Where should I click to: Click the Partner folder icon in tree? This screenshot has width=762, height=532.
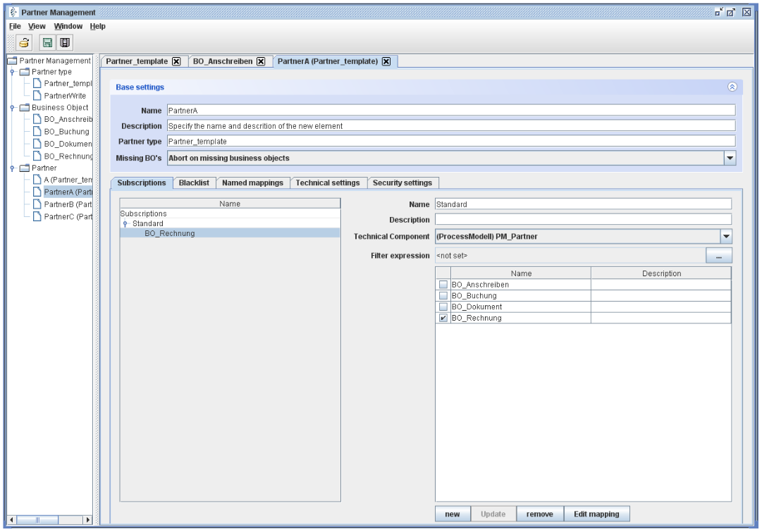[24, 168]
